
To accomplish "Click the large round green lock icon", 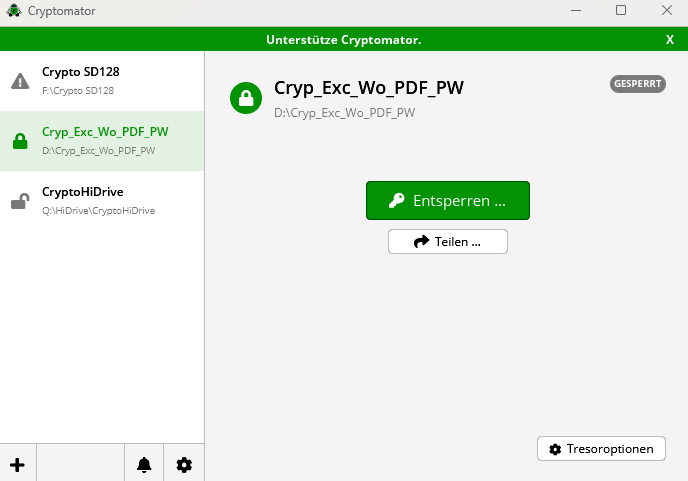I will pos(245,97).
